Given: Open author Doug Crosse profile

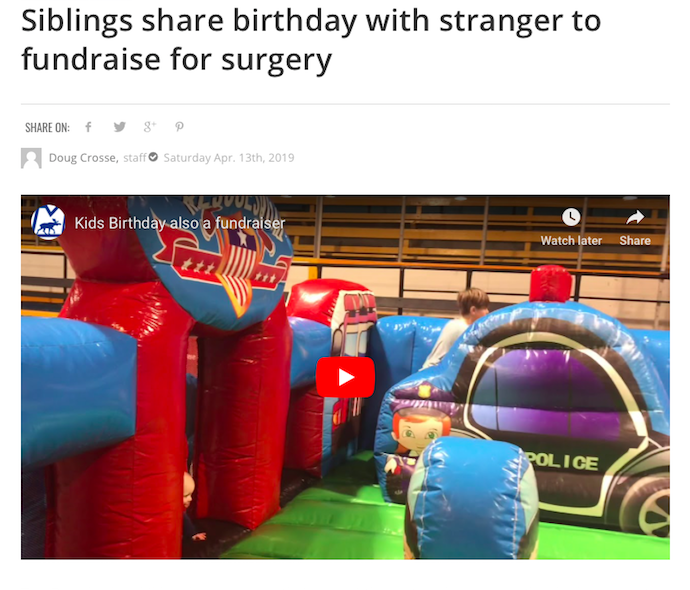Looking at the screenshot, I should click(x=83, y=158).
